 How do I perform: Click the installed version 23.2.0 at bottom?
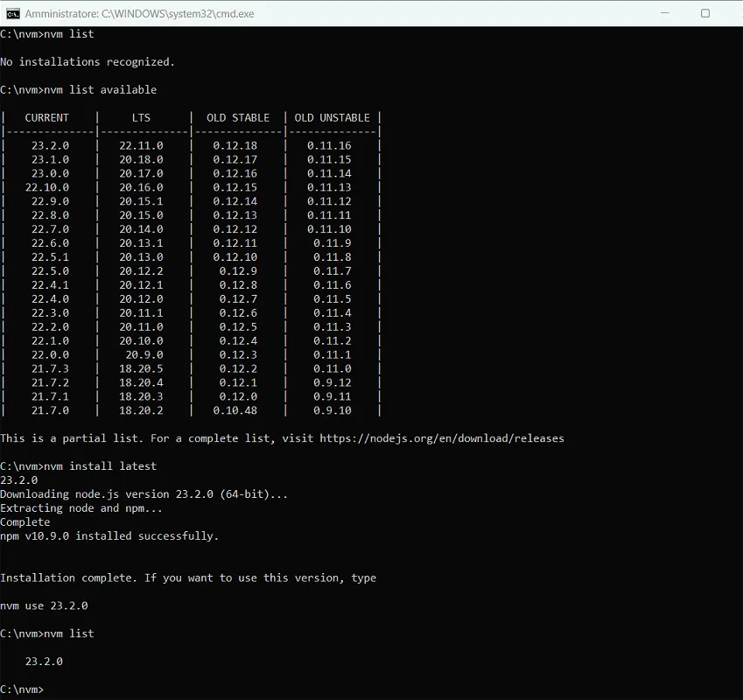(46, 661)
